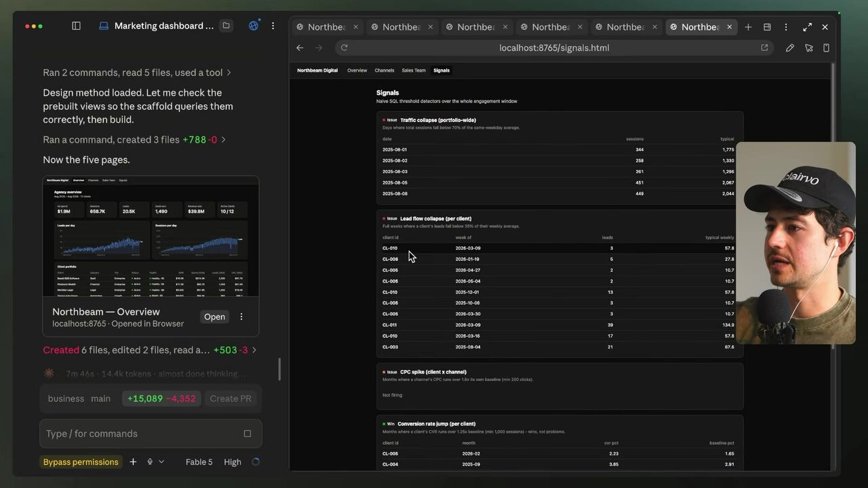The width and height of the screenshot is (868, 488).
Task: Switch to the Channels nav tab
Action: (x=384, y=70)
